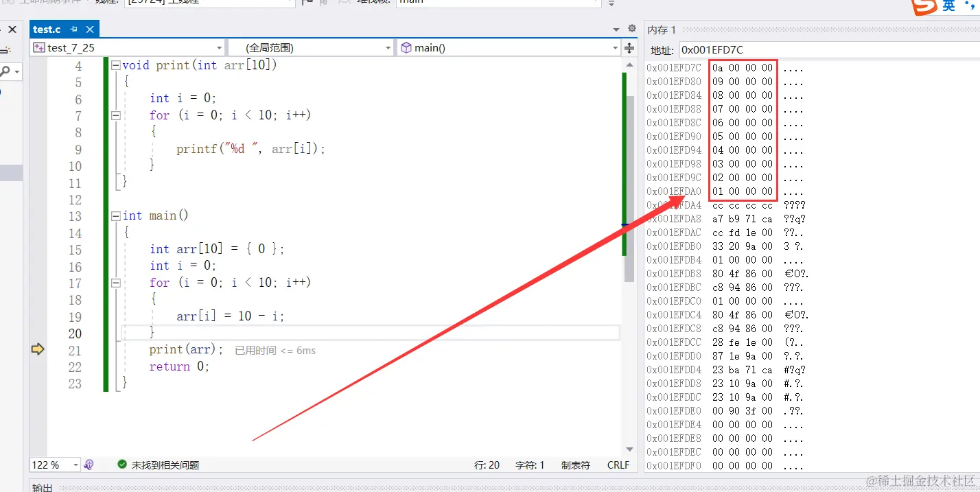The height and width of the screenshot is (492, 980).
Task: Click the green no-issues checkmark icon
Action: point(122,465)
